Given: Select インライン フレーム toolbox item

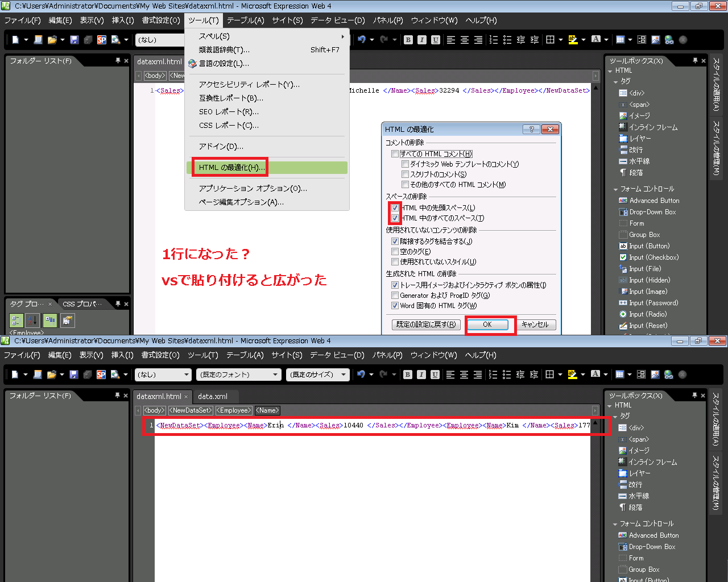Looking at the screenshot, I should click(651, 127).
